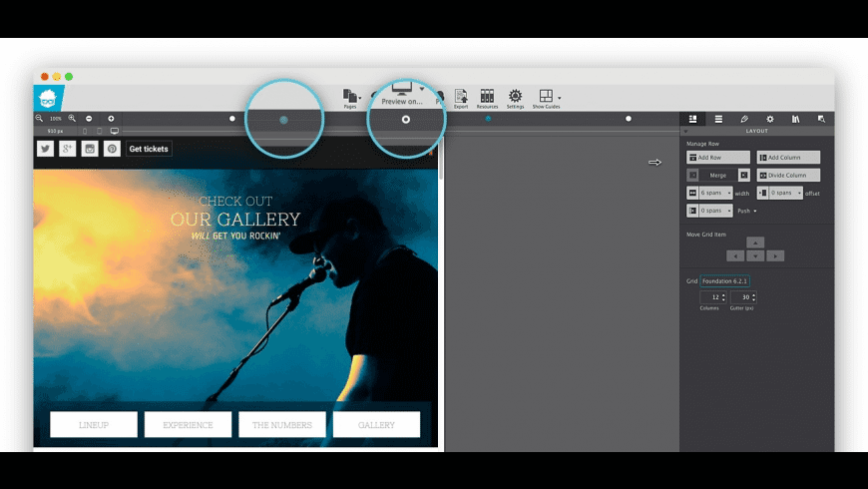
Task: Move grid item up
Action: click(755, 243)
